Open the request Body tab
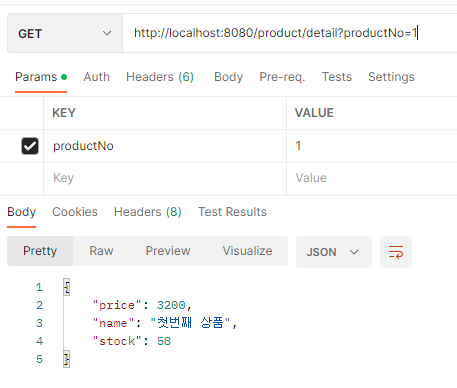Image resolution: width=457 pixels, height=388 pixels. pyautogui.click(x=228, y=77)
